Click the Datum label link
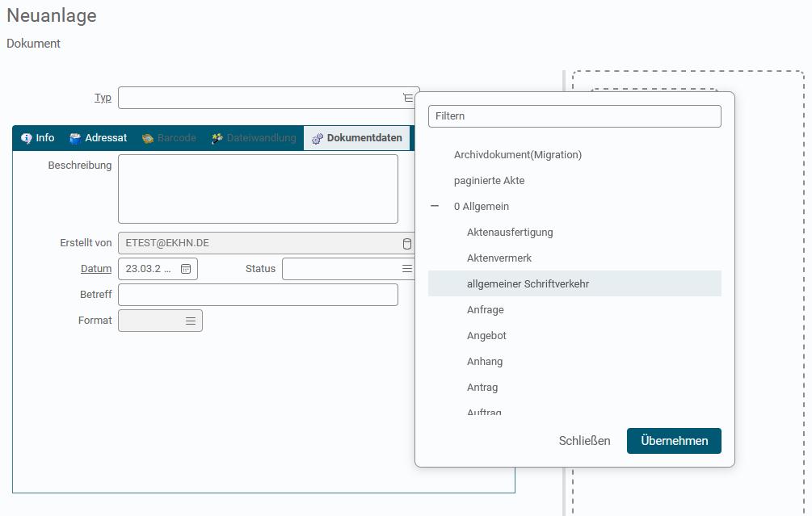The image size is (812, 516). click(96, 269)
